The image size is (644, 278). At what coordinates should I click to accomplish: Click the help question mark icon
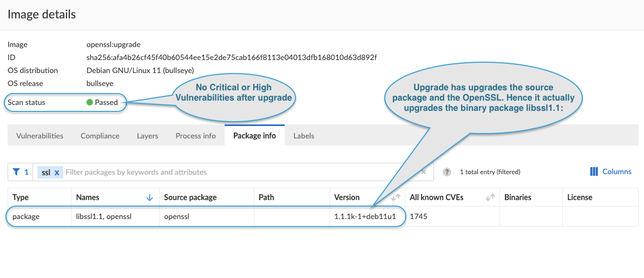pos(447,172)
